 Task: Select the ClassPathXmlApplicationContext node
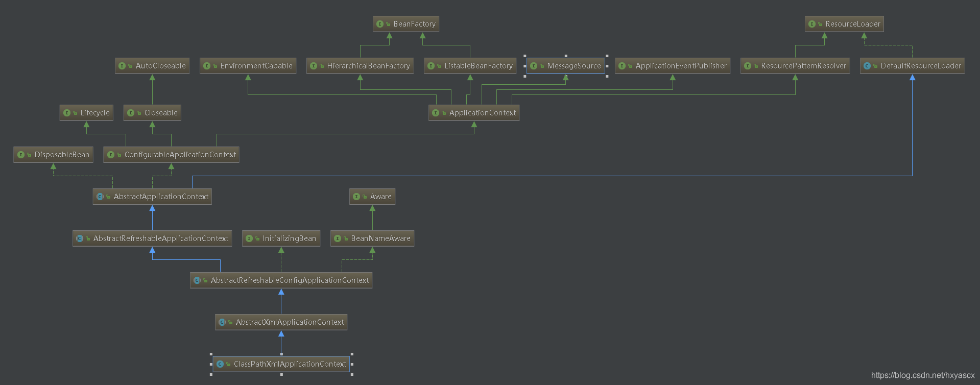point(281,364)
